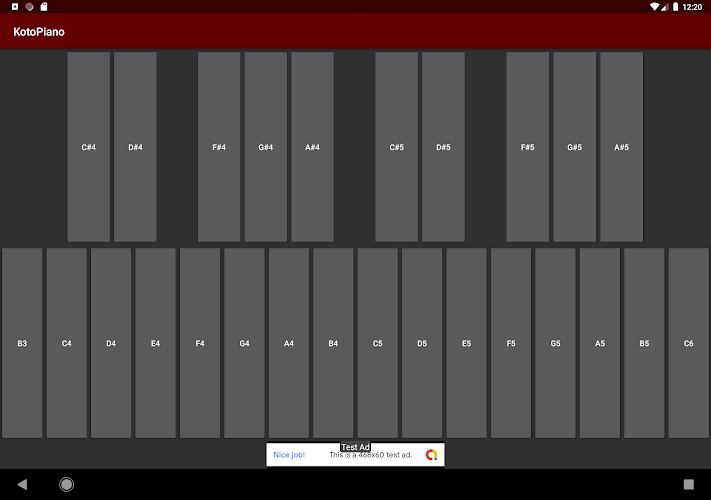Strike the E5 key
This screenshot has height=500, width=711.
(x=467, y=343)
